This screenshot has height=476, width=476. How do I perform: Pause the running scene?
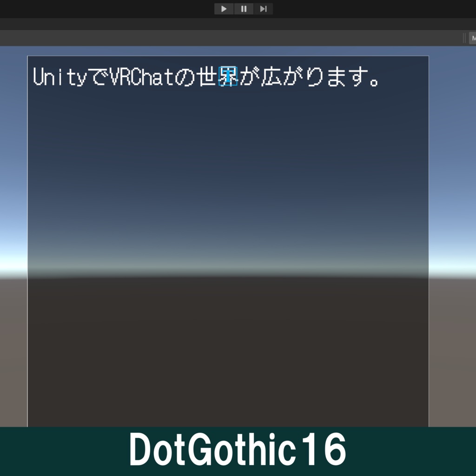point(243,8)
